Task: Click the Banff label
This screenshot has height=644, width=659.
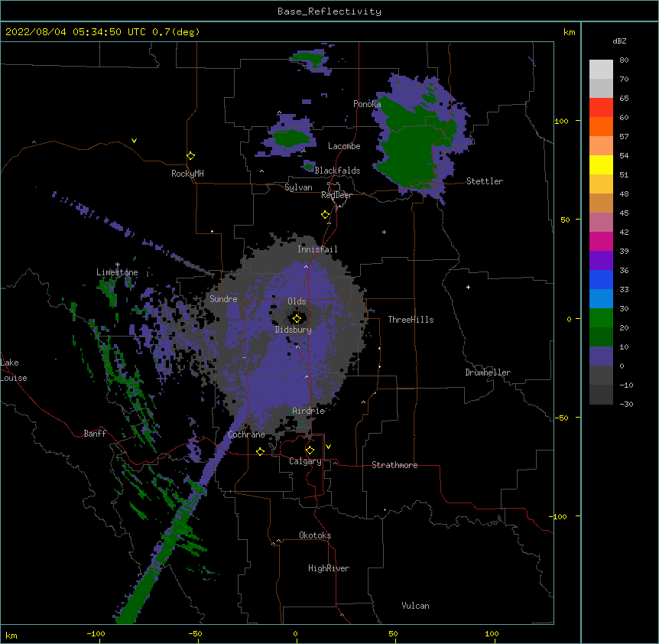Action: pyautogui.click(x=95, y=434)
